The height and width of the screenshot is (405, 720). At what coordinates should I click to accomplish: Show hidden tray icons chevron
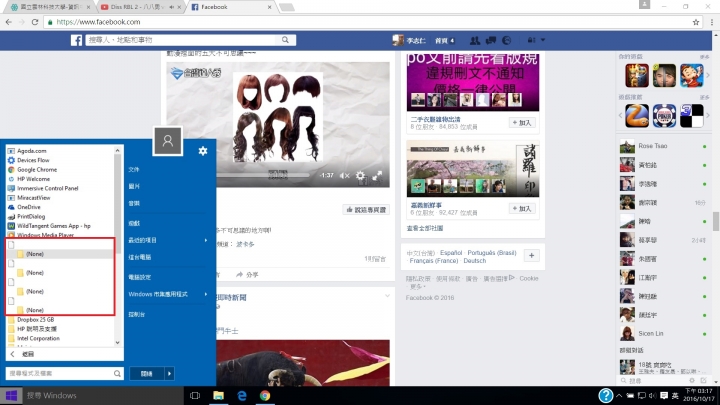[619, 395]
